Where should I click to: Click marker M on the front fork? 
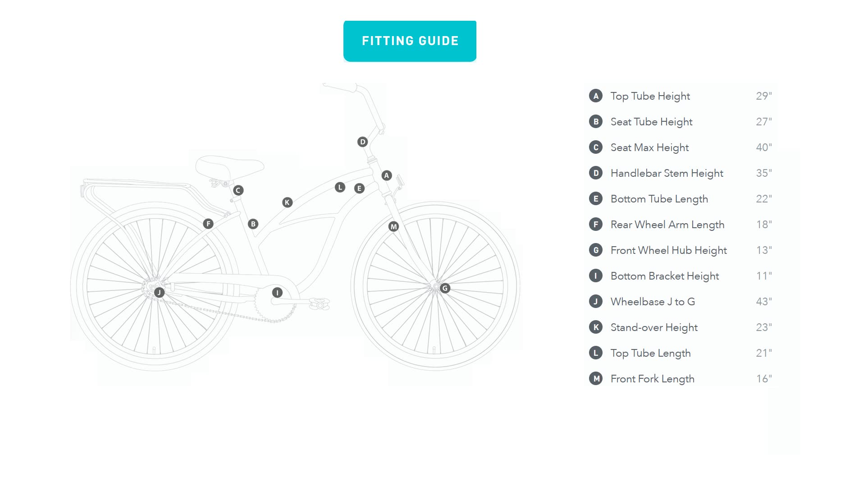click(x=393, y=226)
